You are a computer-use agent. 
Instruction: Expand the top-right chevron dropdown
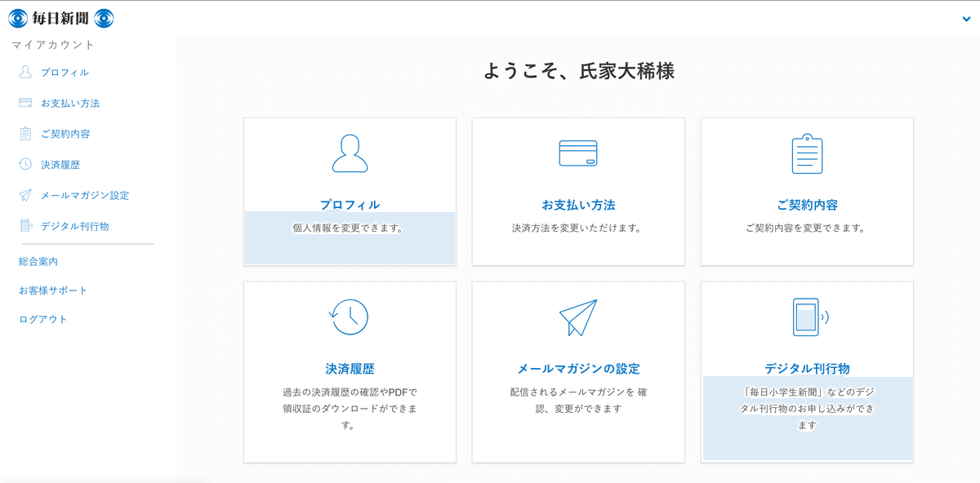(x=967, y=20)
